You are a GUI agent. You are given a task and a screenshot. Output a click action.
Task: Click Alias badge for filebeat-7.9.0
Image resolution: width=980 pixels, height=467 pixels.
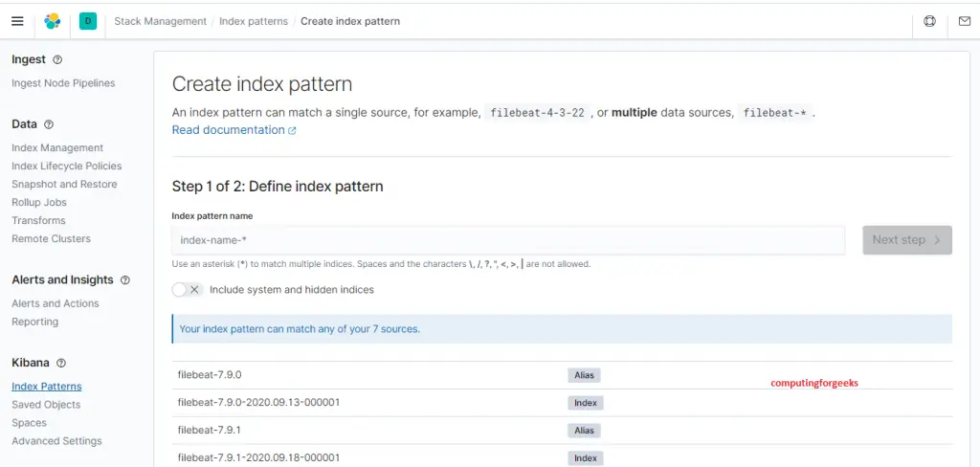click(584, 375)
